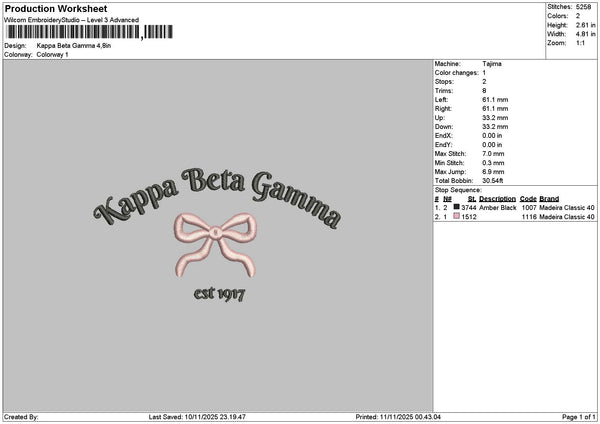This screenshot has height=424, width=600.
Task: Click the zoom value 1:1
Action: click(x=580, y=43)
